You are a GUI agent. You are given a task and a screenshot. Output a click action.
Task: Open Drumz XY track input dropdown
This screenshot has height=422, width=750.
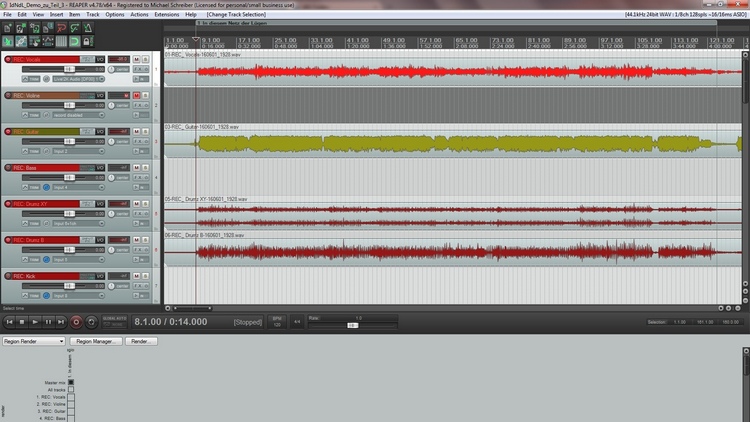coord(78,223)
